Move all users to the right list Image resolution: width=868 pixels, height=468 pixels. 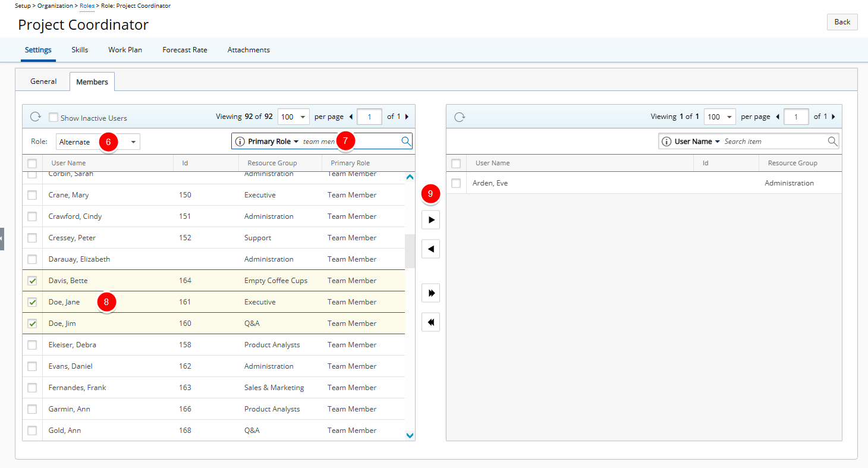pyautogui.click(x=431, y=293)
